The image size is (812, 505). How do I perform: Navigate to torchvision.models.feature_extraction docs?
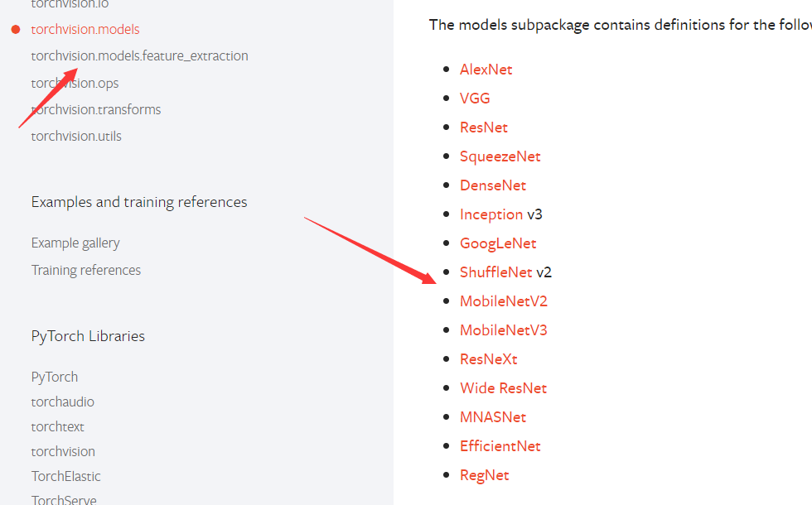pyautogui.click(x=139, y=55)
